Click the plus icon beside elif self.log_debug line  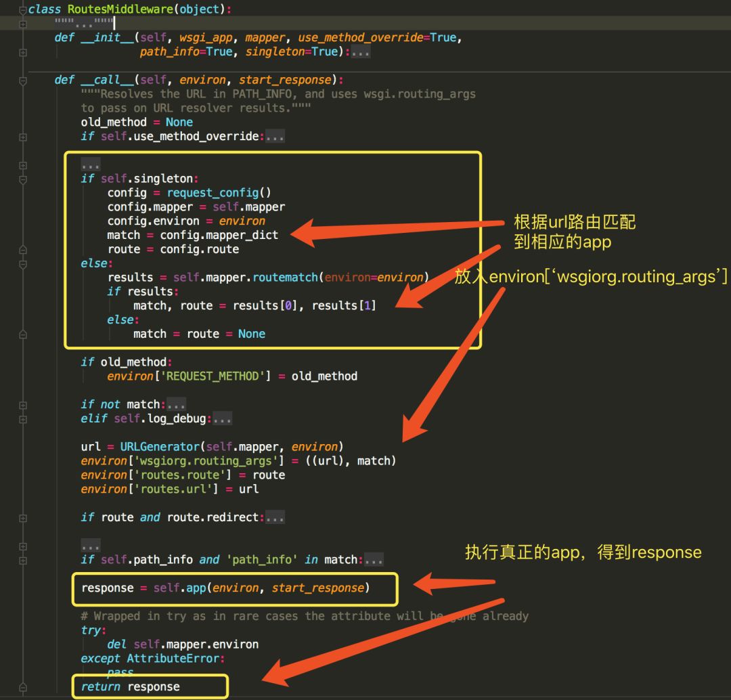point(22,419)
